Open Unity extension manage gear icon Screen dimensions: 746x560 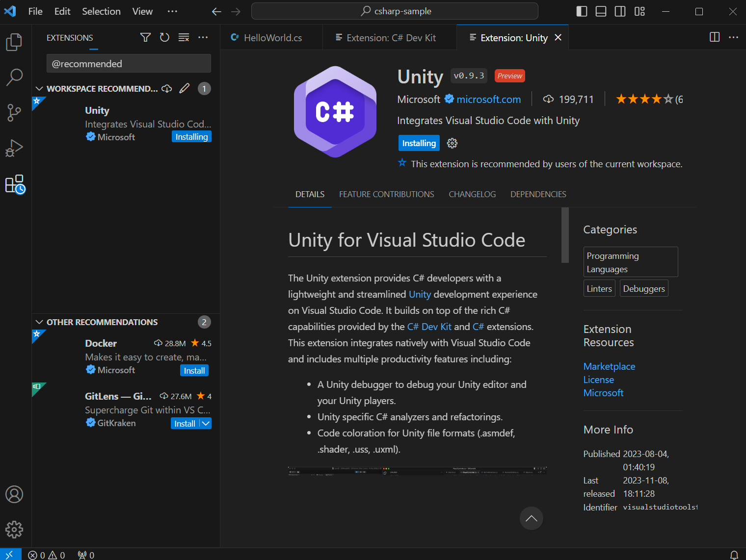[x=452, y=143]
